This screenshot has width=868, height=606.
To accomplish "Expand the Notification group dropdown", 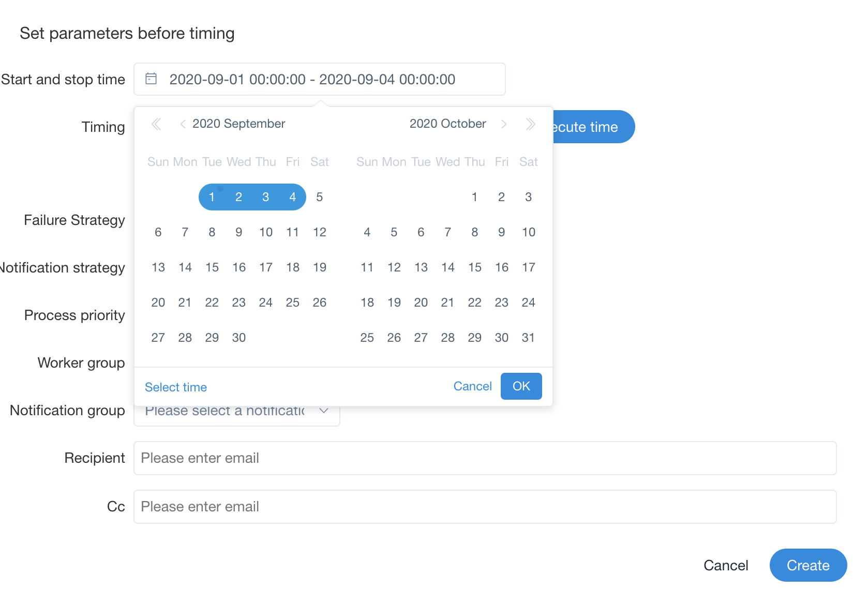I will (324, 412).
